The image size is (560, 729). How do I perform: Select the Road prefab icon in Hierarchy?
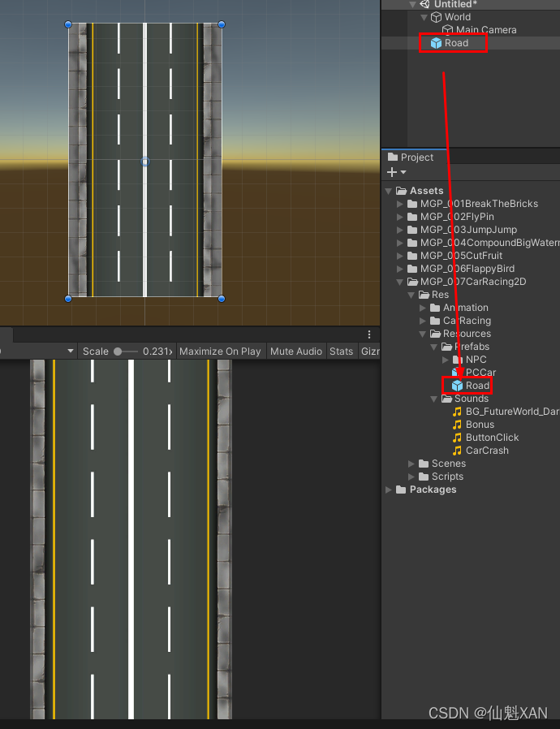pos(436,43)
